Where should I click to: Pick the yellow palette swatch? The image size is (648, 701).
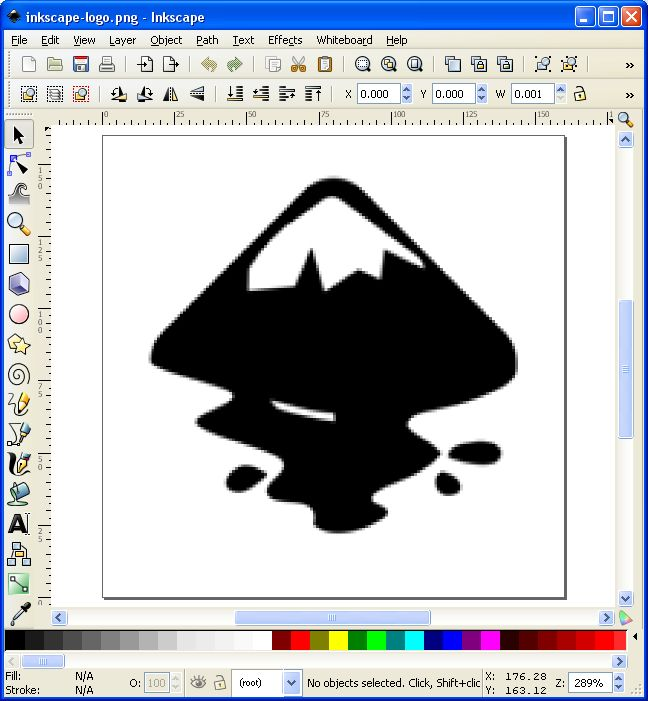pos(338,640)
